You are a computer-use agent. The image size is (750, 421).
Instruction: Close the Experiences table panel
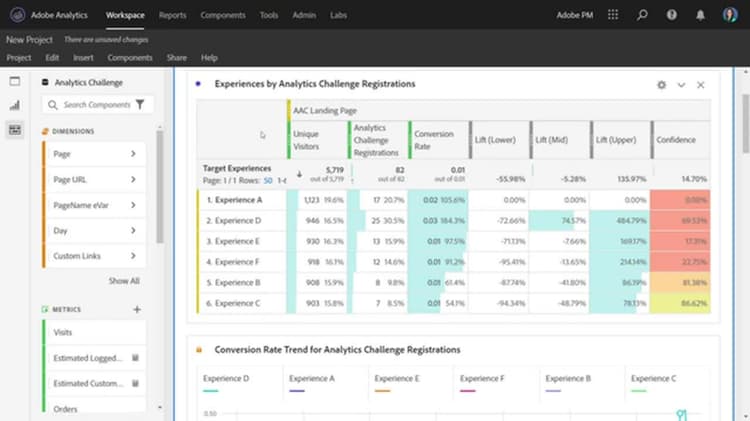[x=701, y=85]
